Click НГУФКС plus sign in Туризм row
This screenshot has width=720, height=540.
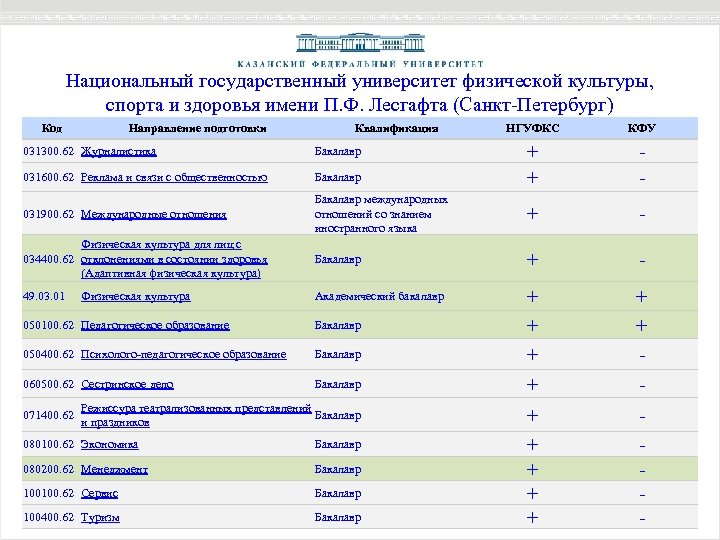point(532,518)
